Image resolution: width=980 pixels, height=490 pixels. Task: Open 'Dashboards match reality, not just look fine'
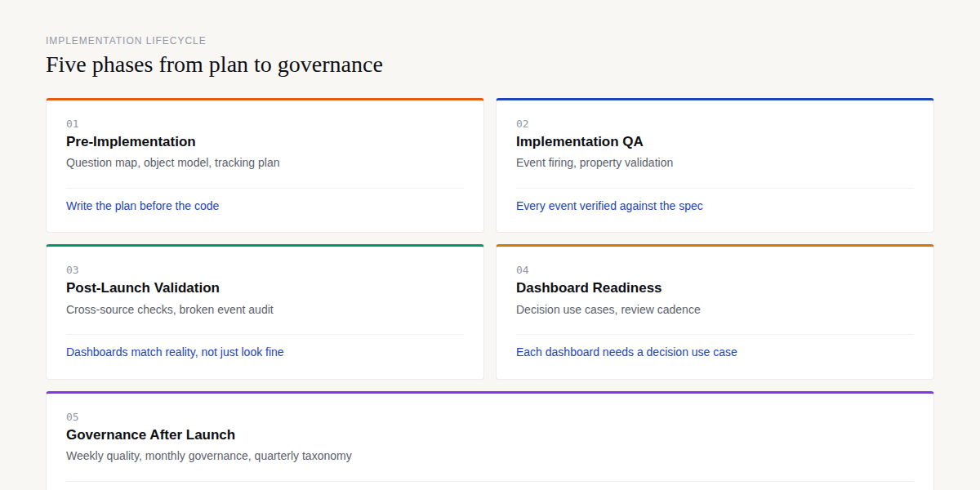coord(175,352)
